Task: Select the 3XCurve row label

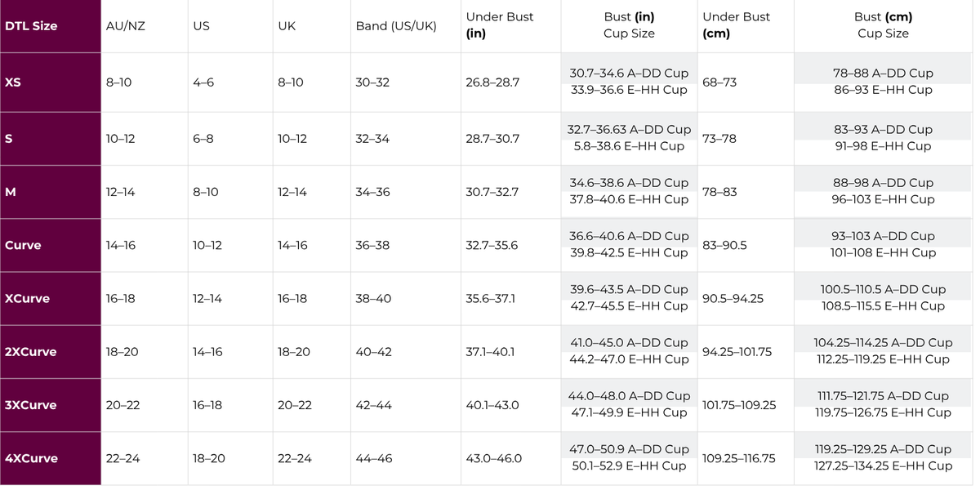Action: [31, 405]
